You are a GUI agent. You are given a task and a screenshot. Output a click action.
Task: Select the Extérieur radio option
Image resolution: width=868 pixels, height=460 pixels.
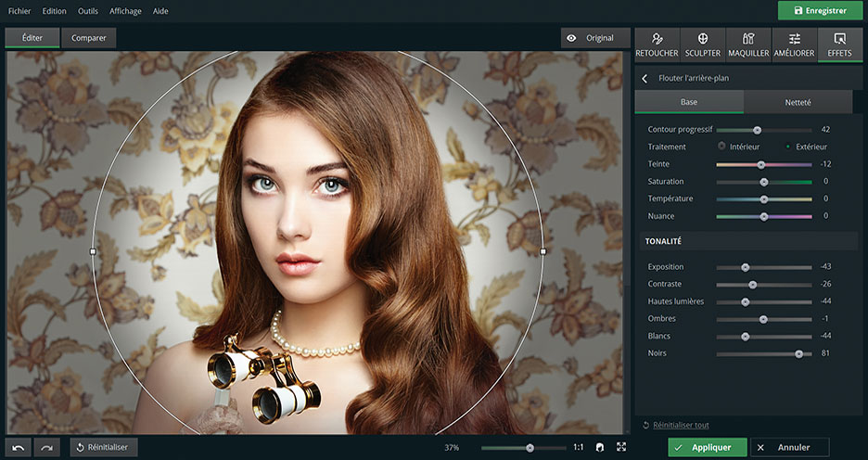coord(789,147)
